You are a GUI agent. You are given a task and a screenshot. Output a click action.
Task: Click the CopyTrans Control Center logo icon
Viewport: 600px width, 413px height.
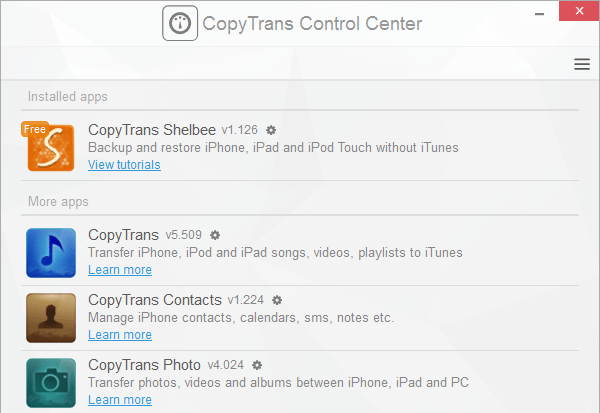[180, 24]
